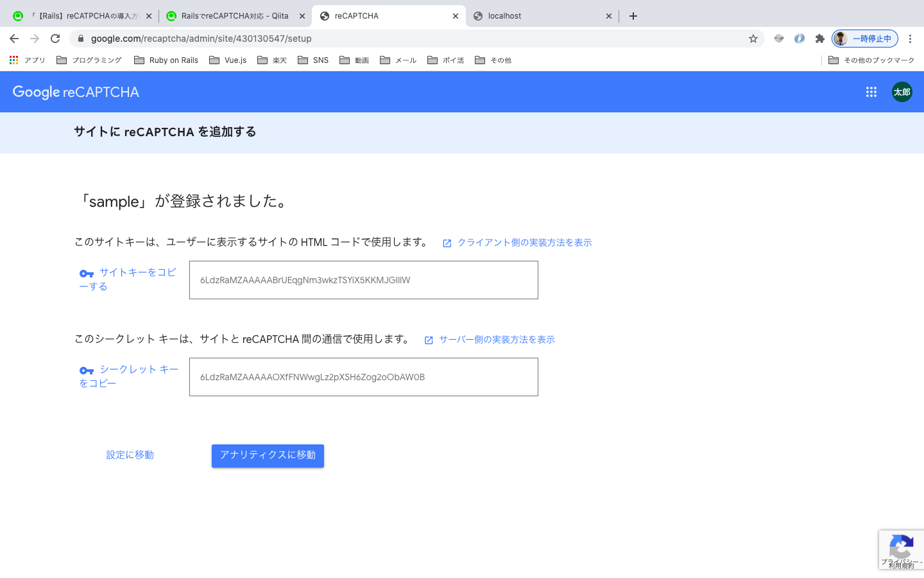The height and width of the screenshot is (578, 924).
Task: Open the Google apps grid icon
Action: (x=871, y=92)
